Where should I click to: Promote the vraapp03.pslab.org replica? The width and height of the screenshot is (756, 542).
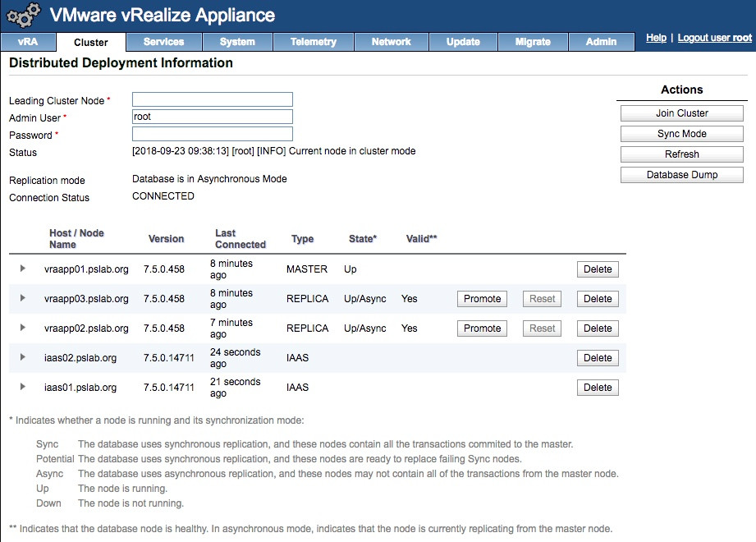tap(482, 299)
